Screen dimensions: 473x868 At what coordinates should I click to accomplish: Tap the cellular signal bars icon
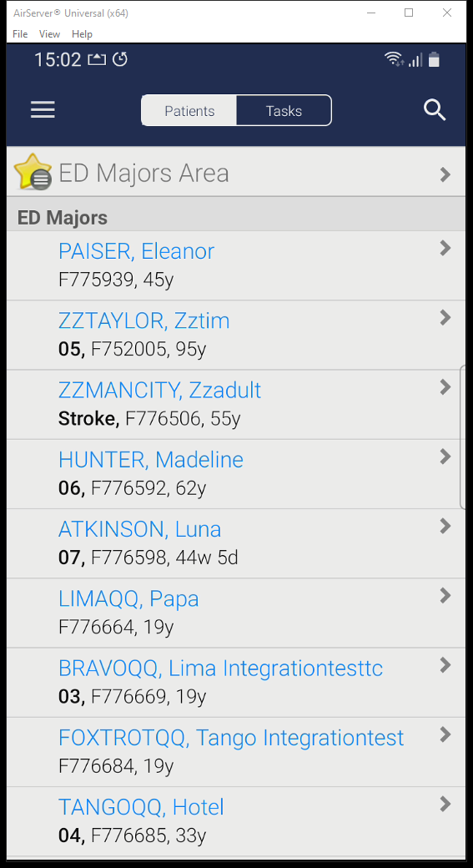point(415,60)
